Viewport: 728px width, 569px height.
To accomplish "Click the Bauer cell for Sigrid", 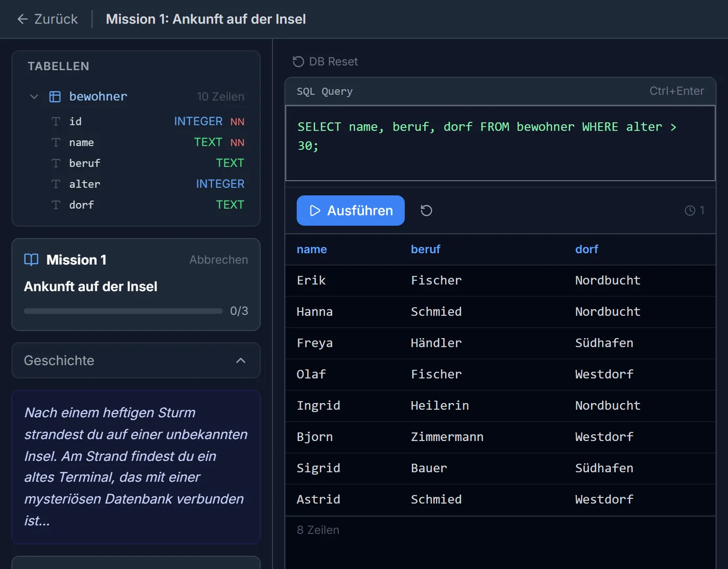I will (x=429, y=468).
